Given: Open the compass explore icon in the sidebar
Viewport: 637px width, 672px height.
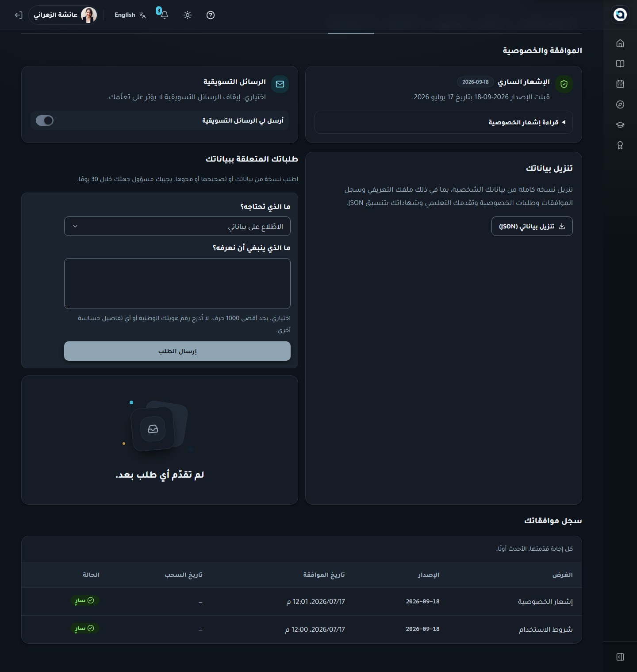Looking at the screenshot, I should tap(620, 104).
